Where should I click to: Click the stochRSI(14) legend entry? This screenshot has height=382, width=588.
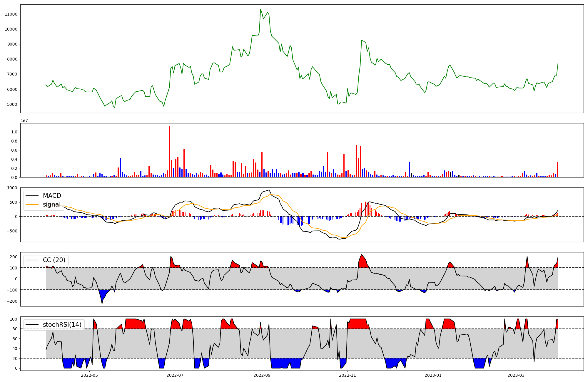(62, 325)
